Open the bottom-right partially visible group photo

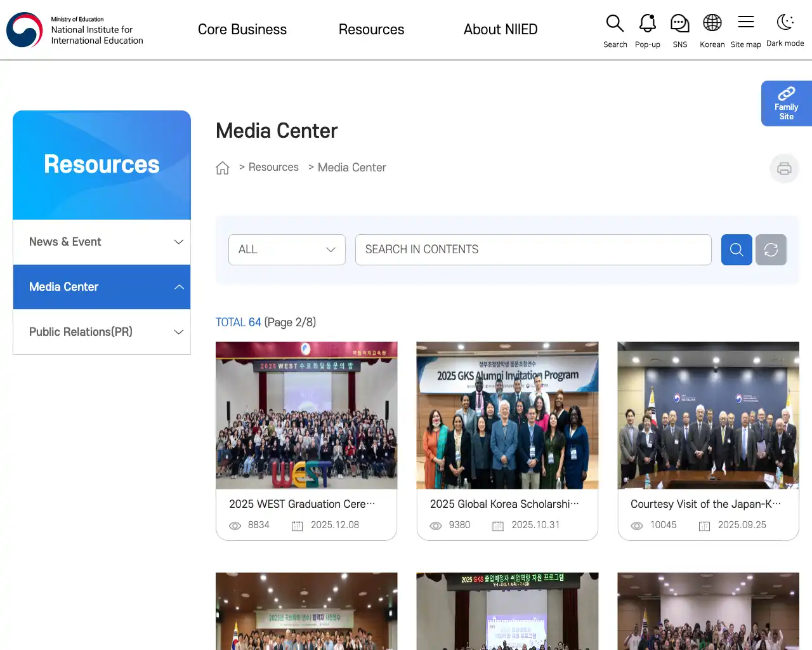(x=708, y=611)
